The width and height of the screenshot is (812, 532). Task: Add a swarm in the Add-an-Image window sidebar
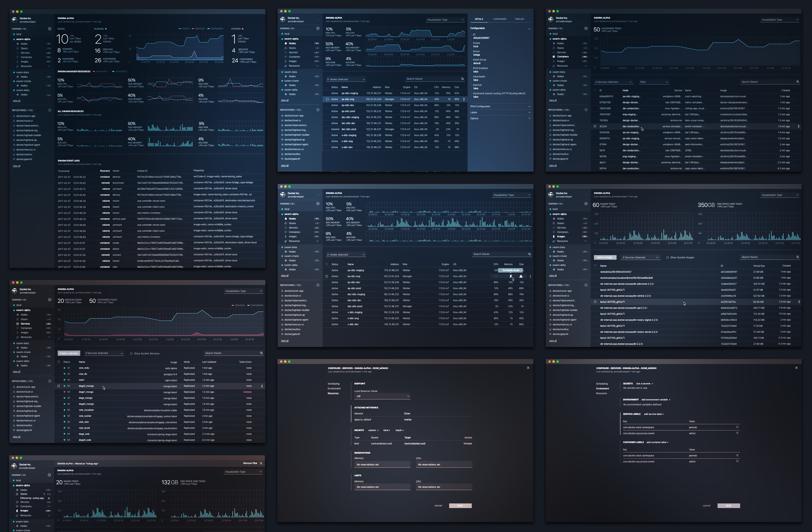(x=586, y=204)
